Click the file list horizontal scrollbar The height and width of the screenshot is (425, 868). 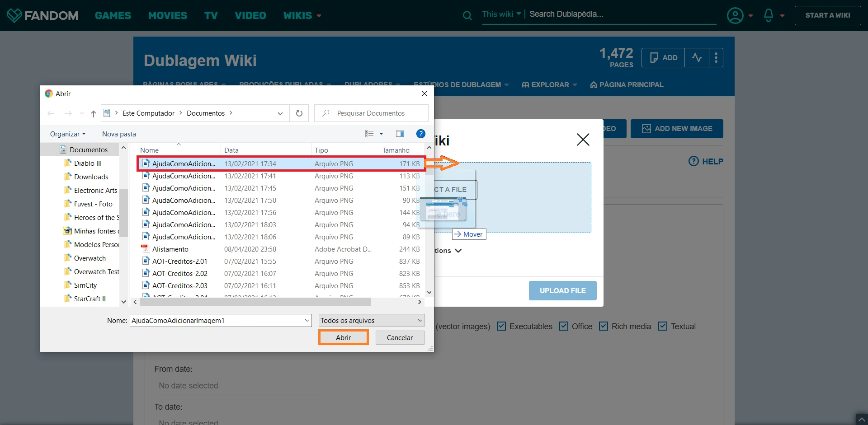coord(255,302)
